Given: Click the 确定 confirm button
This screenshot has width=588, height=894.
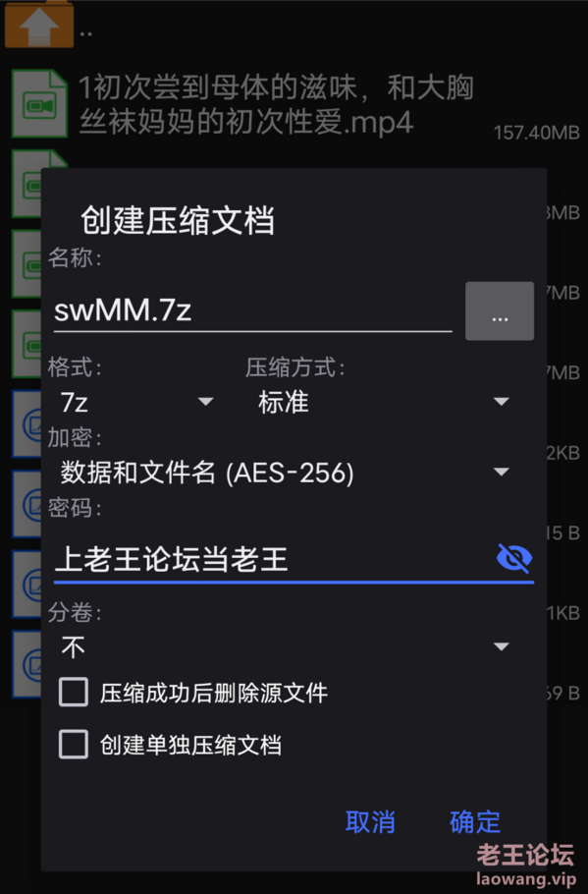Looking at the screenshot, I should click(x=474, y=821).
